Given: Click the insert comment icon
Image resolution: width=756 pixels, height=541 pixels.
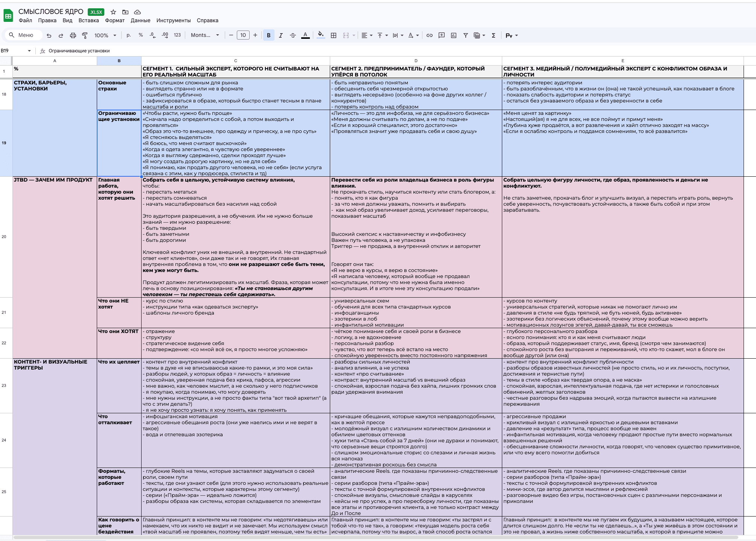Looking at the screenshot, I should pyautogui.click(x=442, y=35).
